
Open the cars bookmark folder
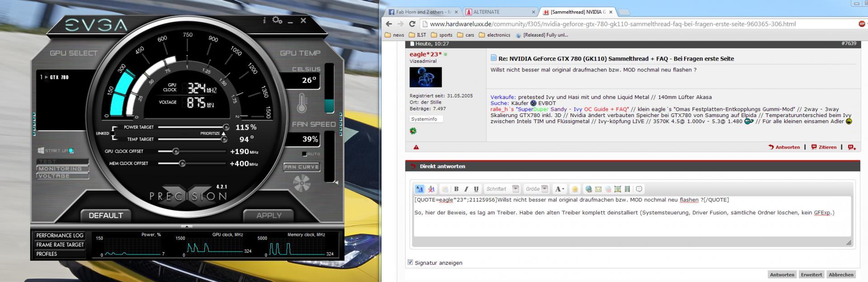[466, 35]
